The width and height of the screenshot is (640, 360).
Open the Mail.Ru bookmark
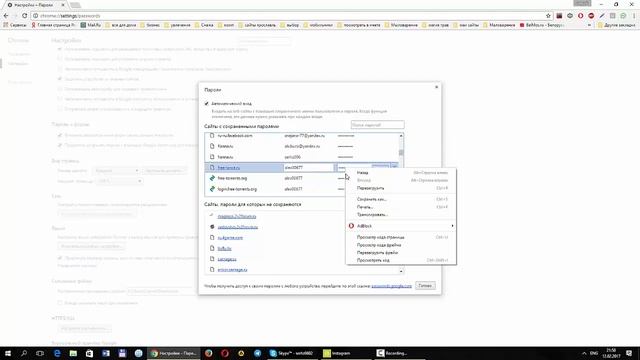click(x=91, y=25)
